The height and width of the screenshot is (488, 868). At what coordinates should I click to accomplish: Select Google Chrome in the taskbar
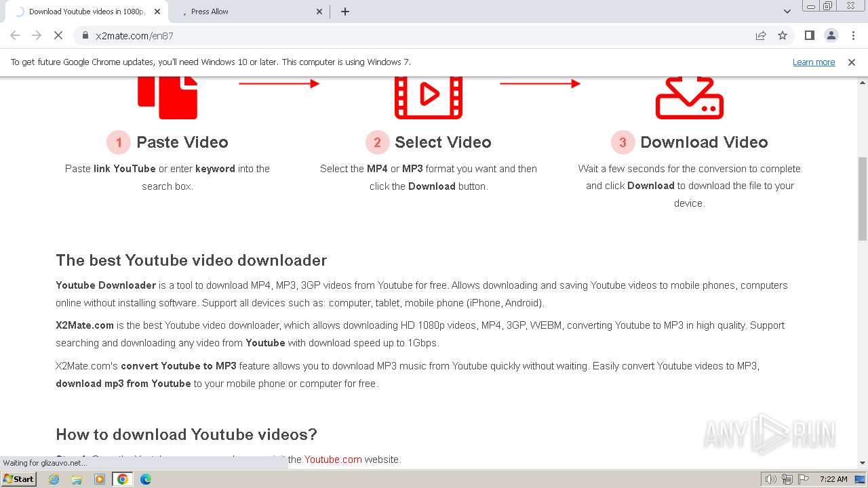tap(123, 479)
